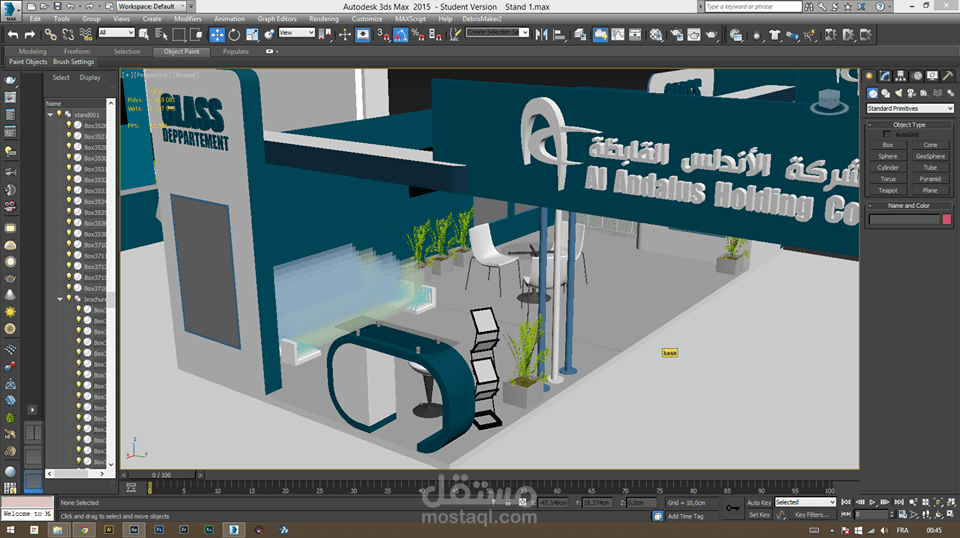Screen dimensions: 960x538
Task: Click the Mirror tool icon
Action: (541, 35)
